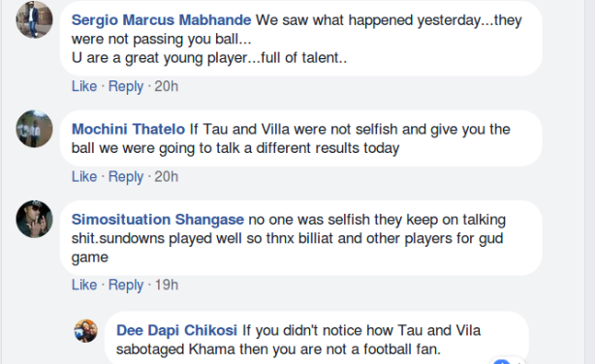The height and width of the screenshot is (364, 595).
Task: Like Simosituation Shangase's comment
Action: (84, 285)
